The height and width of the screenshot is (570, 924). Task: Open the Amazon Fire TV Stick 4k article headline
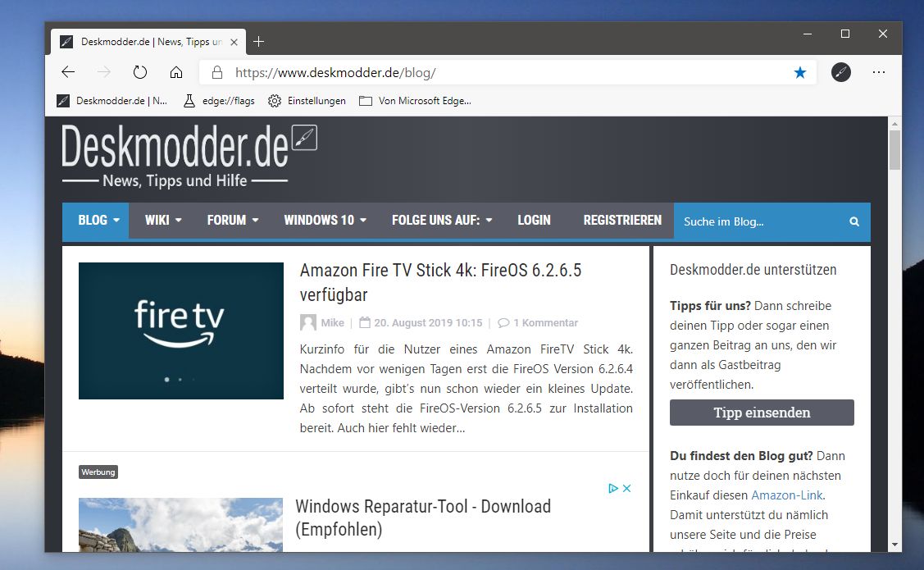coord(440,282)
